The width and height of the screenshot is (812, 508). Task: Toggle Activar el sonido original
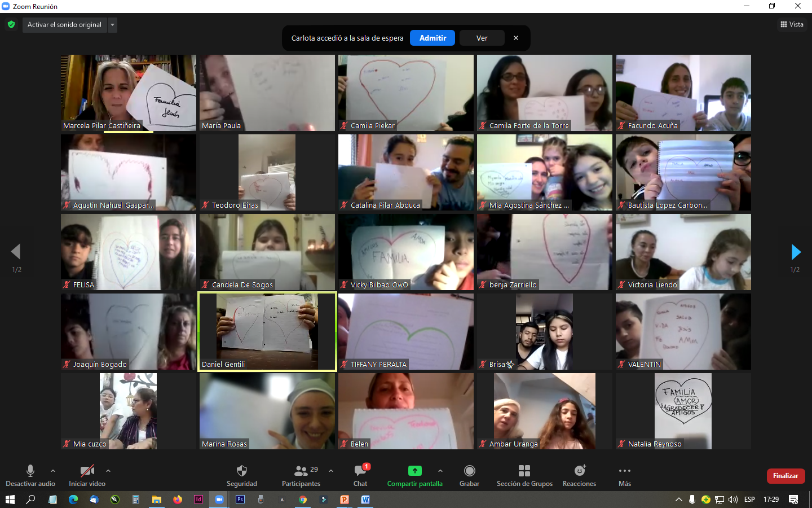(x=64, y=25)
